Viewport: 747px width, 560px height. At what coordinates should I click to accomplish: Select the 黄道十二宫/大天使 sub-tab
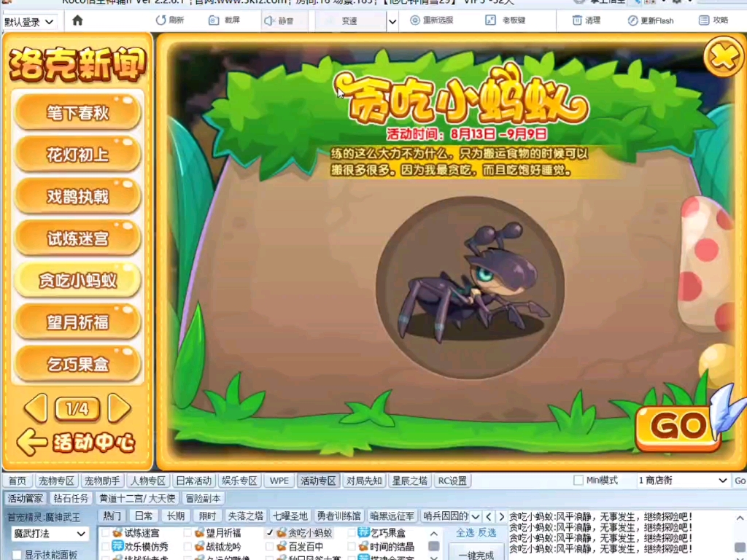137,499
